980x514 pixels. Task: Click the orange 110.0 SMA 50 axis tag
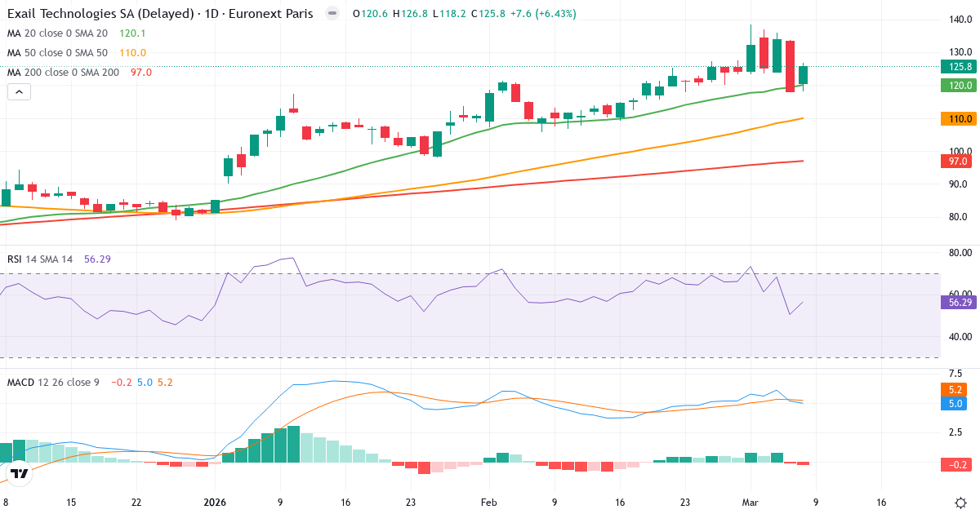coord(956,119)
